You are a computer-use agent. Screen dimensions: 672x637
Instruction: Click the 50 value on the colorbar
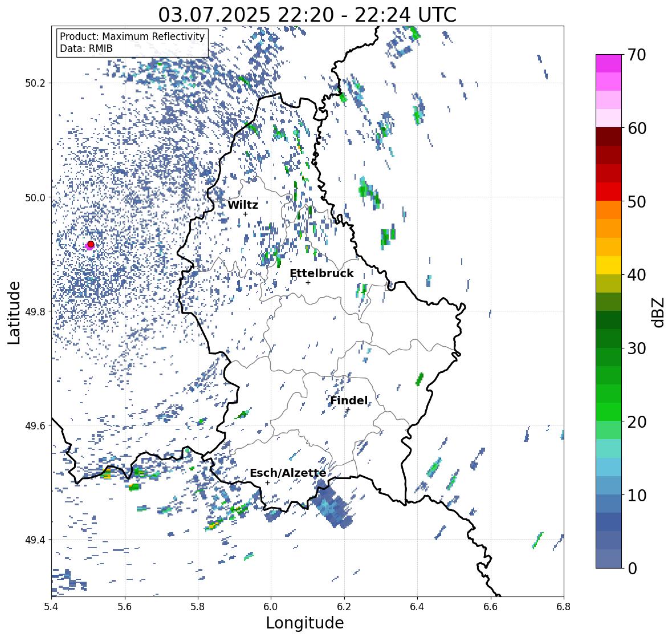click(x=637, y=201)
